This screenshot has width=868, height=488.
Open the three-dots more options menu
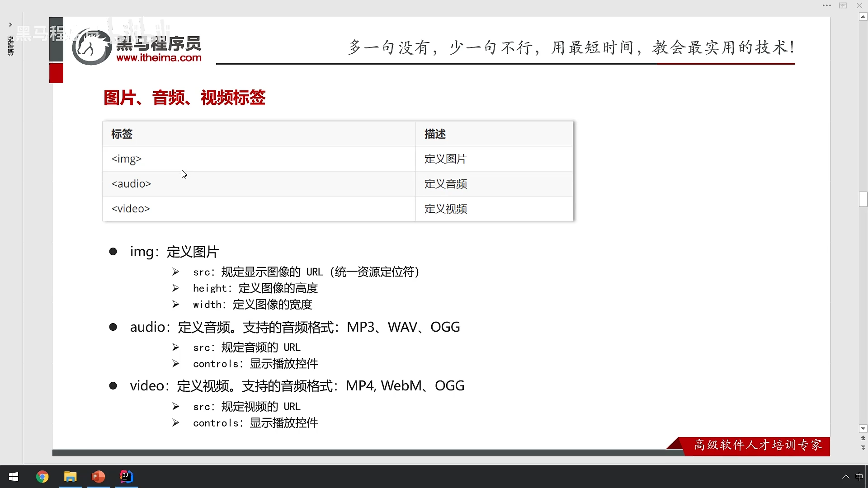coord(826,5)
